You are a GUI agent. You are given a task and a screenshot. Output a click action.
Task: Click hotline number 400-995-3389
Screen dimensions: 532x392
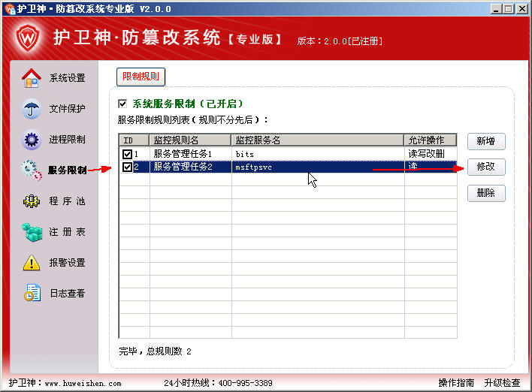245,383
